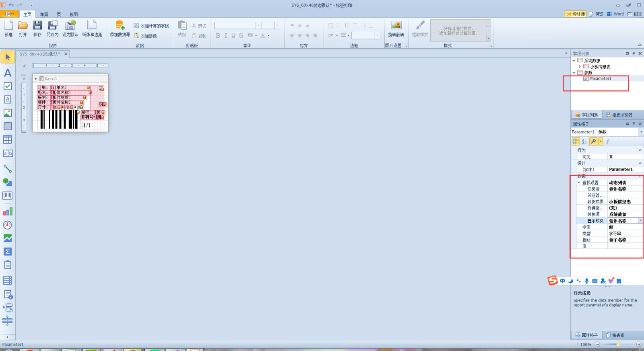Select the Table tool in toolbox
The width and height of the screenshot is (644, 351).
click(8, 140)
